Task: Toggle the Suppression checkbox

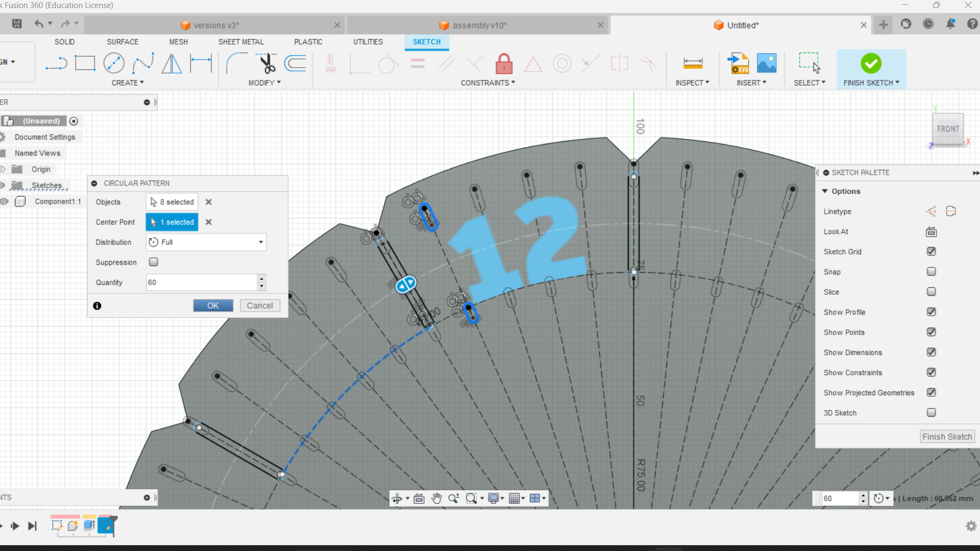Action: click(154, 262)
